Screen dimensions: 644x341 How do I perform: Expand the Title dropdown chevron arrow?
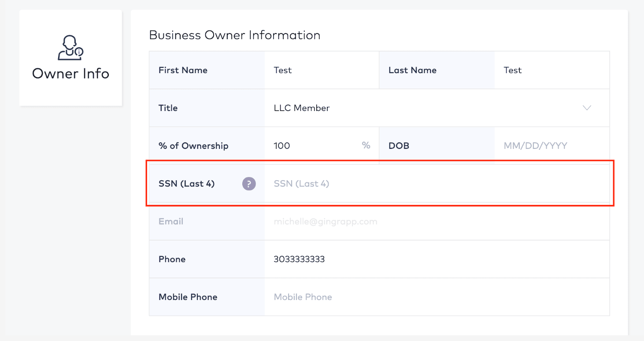pyautogui.click(x=587, y=108)
